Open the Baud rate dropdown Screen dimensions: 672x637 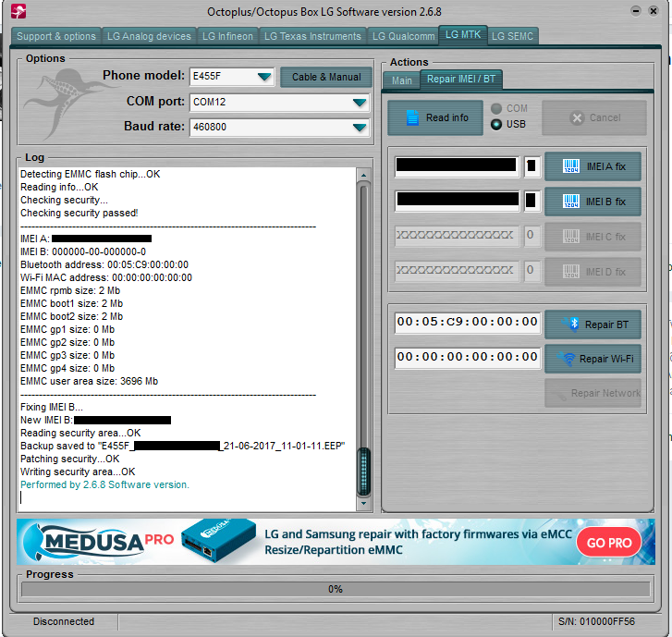tap(360, 128)
